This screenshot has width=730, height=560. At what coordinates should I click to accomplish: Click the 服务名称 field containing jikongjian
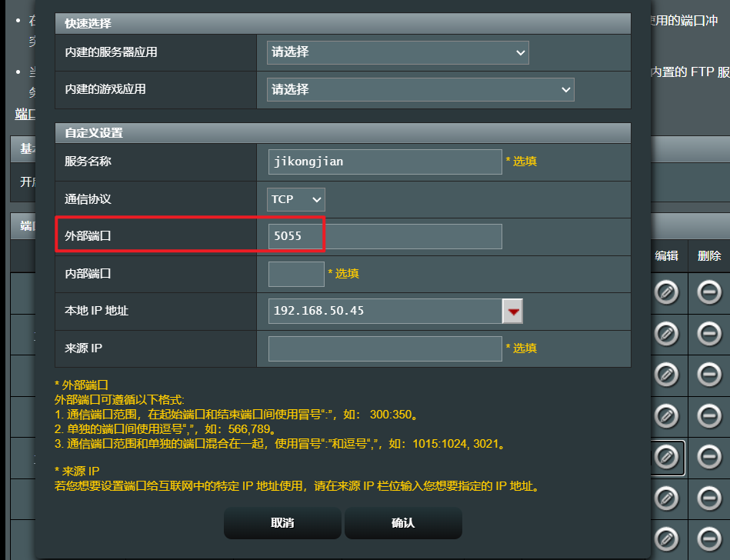(x=385, y=162)
